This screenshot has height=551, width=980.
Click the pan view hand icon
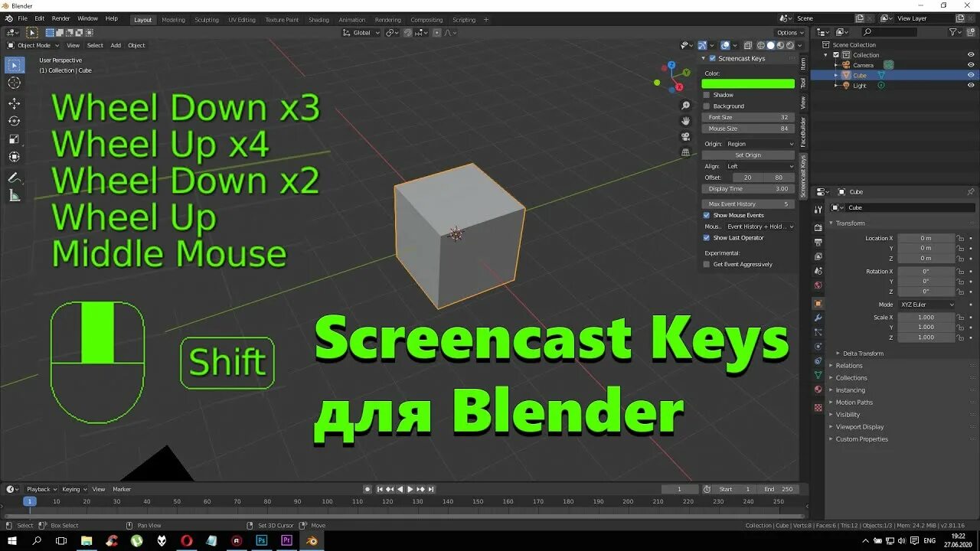pyautogui.click(x=686, y=120)
